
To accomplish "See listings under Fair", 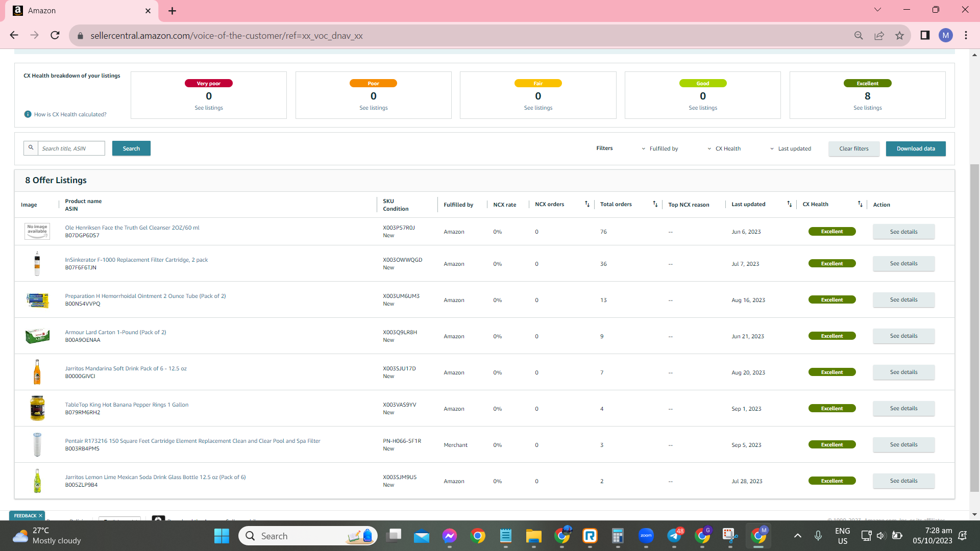I will [538, 108].
